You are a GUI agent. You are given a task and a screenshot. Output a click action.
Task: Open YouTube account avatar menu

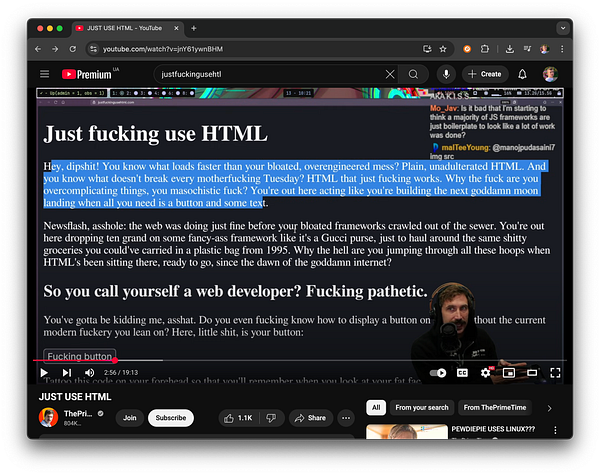click(550, 74)
